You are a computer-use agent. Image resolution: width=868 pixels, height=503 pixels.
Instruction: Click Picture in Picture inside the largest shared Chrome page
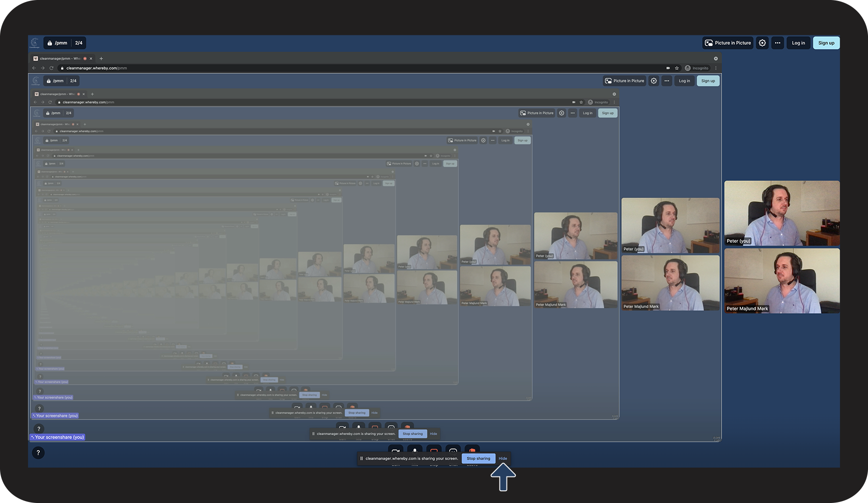(x=624, y=81)
